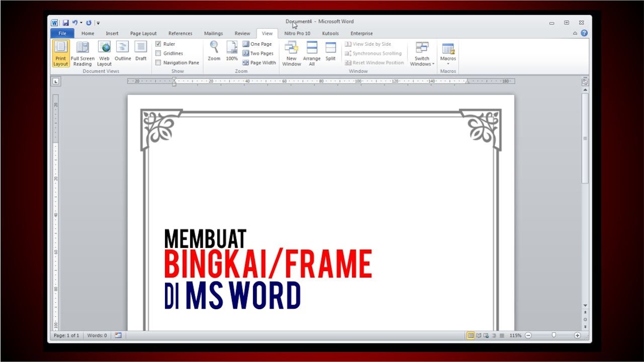Select Print Layout in the status bar

(470, 335)
